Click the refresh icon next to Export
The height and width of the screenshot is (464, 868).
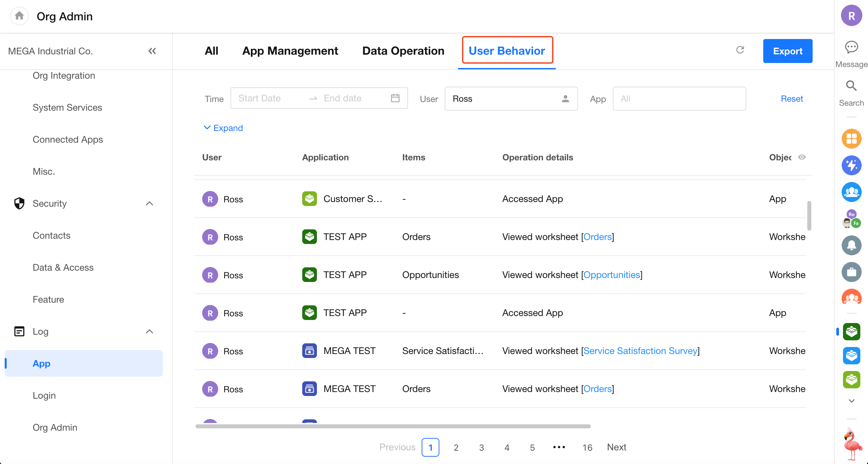click(740, 50)
